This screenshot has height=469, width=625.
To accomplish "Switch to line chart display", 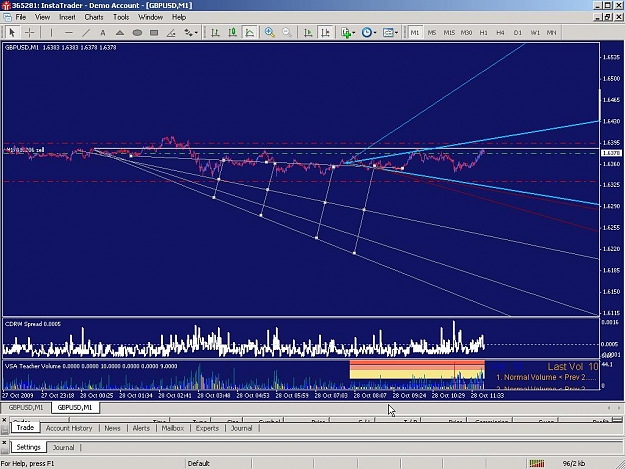I will coord(250,33).
